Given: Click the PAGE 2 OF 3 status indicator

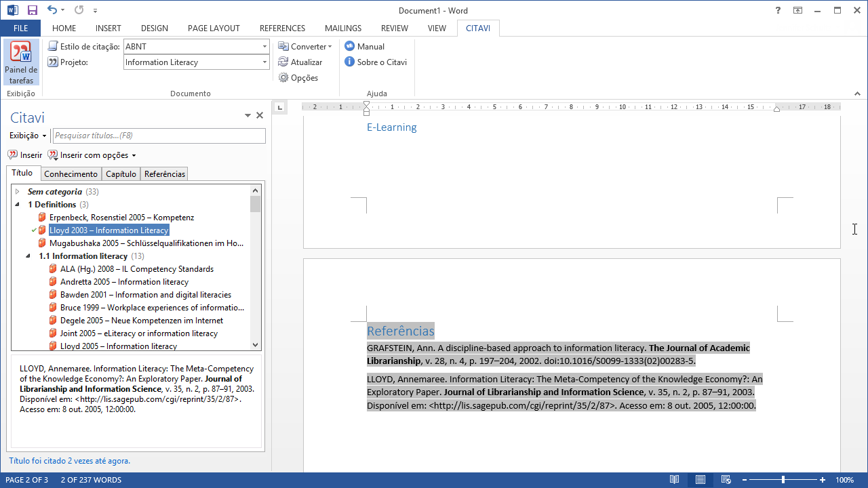Looking at the screenshot, I should 26,480.
